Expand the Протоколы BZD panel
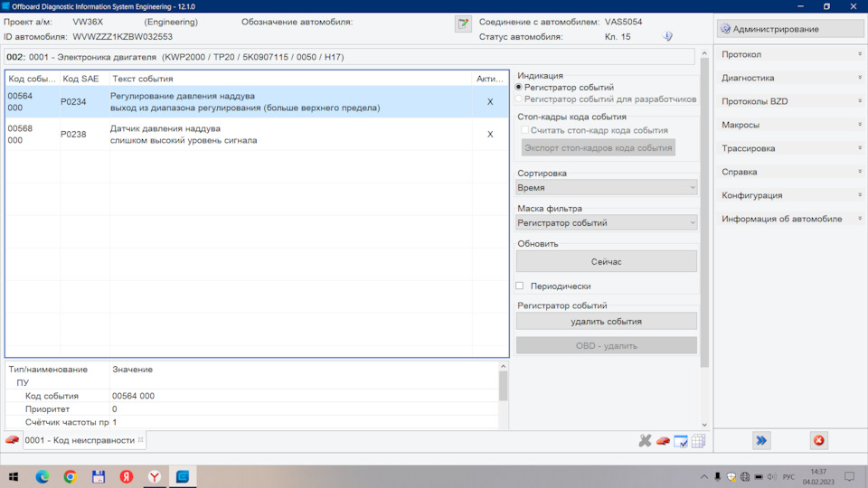This screenshot has width=868, height=488. [x=790, y=101]
